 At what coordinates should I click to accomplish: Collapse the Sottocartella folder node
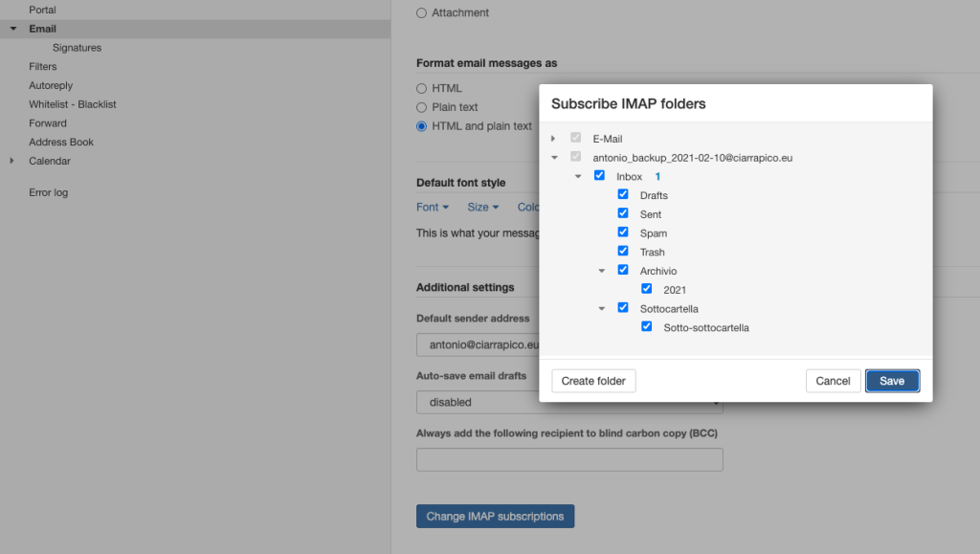click(601, 308)
